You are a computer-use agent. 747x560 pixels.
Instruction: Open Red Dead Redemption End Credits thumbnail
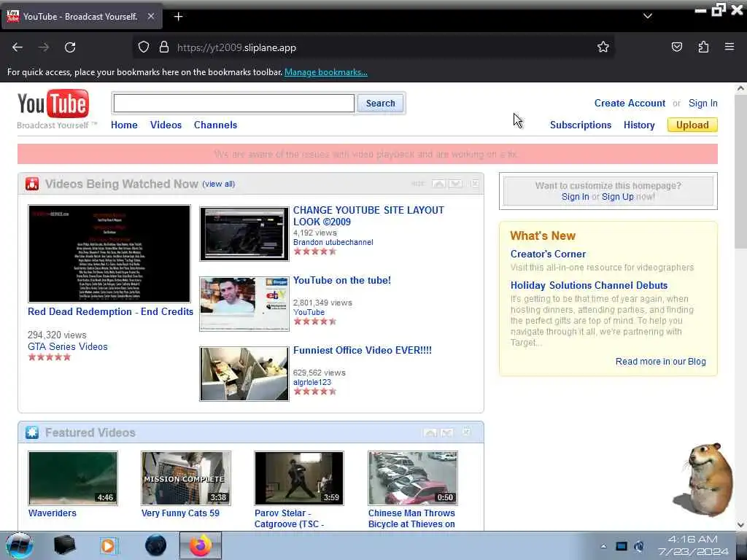(x=109, y=254)
